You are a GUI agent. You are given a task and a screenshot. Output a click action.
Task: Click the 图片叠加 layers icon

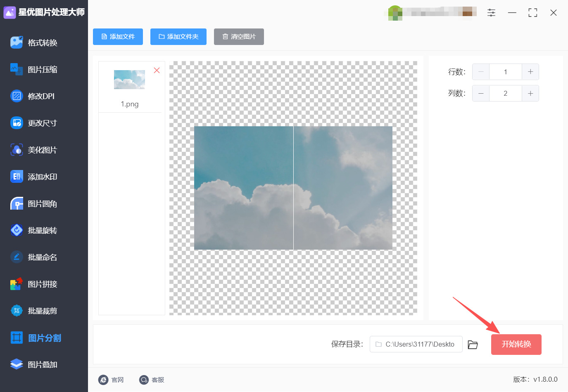[17, 364]
